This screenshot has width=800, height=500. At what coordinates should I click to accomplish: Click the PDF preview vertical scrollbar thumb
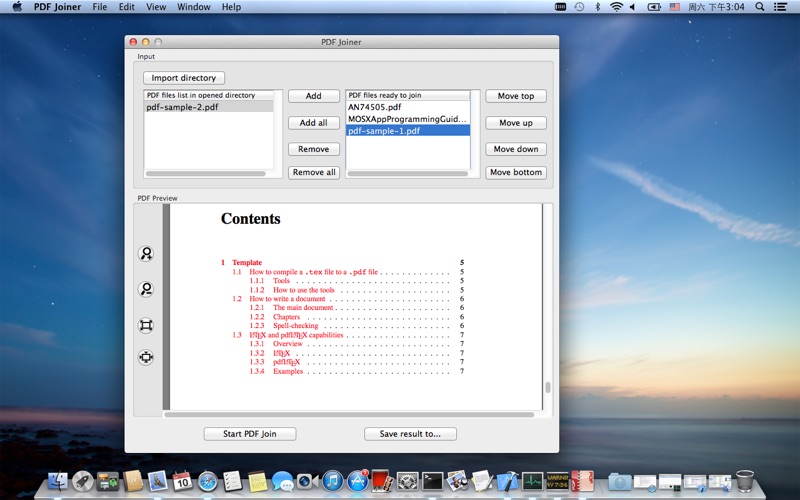[x=548, y=387]
